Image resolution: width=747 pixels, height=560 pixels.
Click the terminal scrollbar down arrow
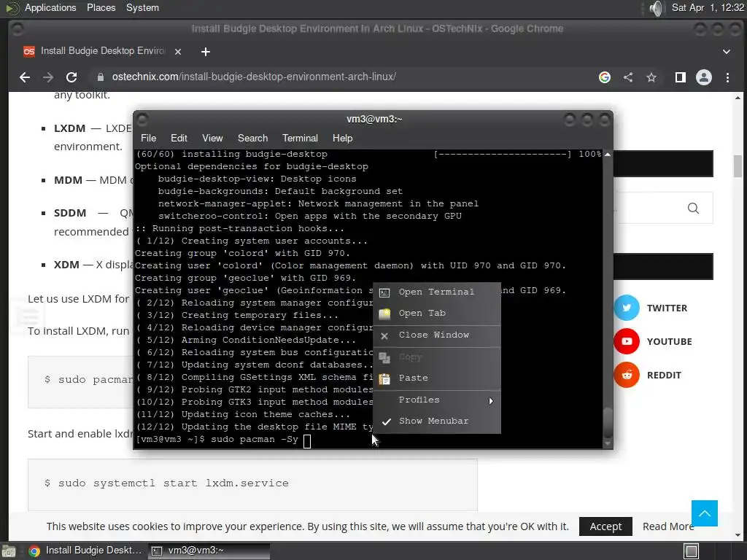(x=608, y=443)
